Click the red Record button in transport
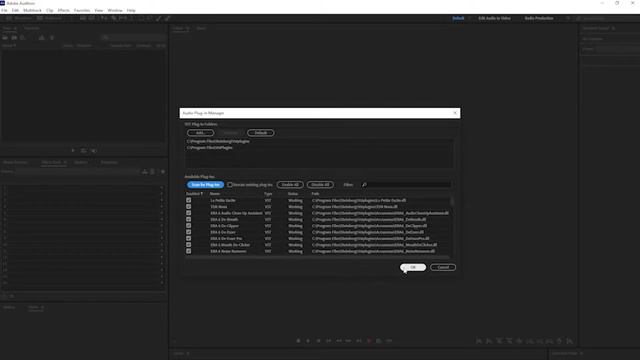This screenshot has width=640, height=360. (x=369, y=341)
